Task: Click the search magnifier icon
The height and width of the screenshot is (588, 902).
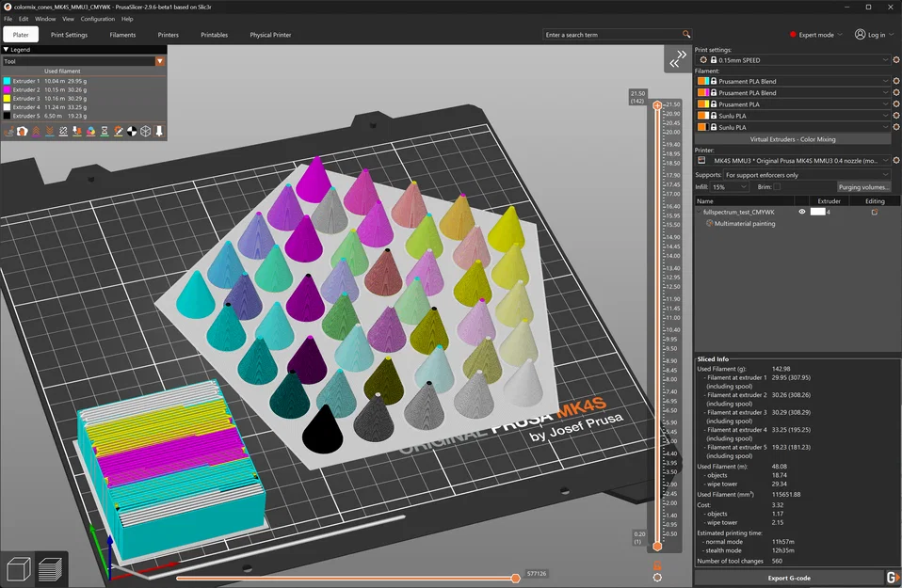Action: click(686, 35)
